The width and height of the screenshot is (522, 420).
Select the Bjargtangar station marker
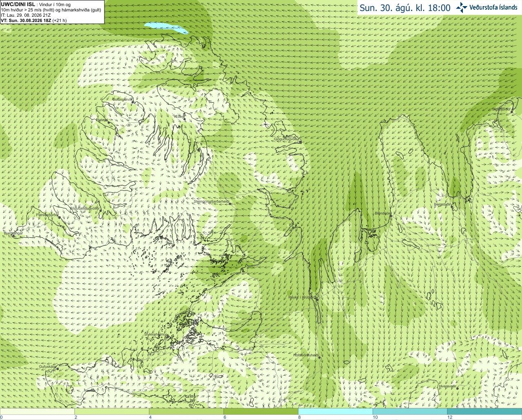[x=13, y=236]
